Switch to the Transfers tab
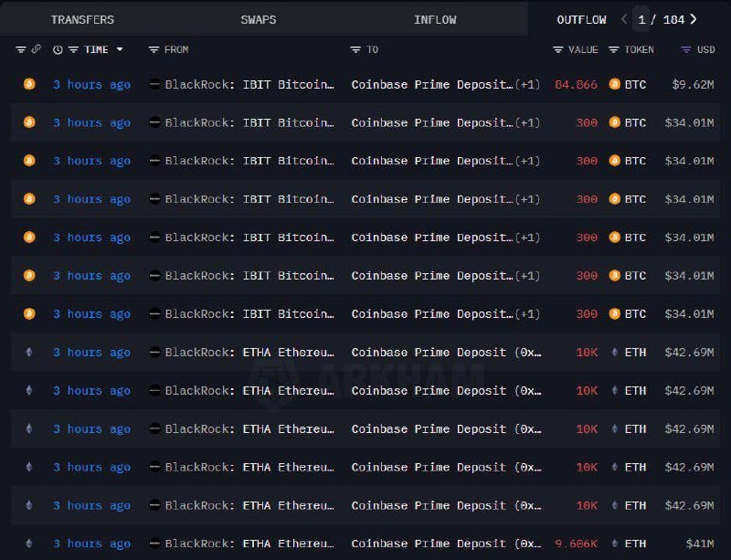Screen dimensions: 731x560 point(82,19)
